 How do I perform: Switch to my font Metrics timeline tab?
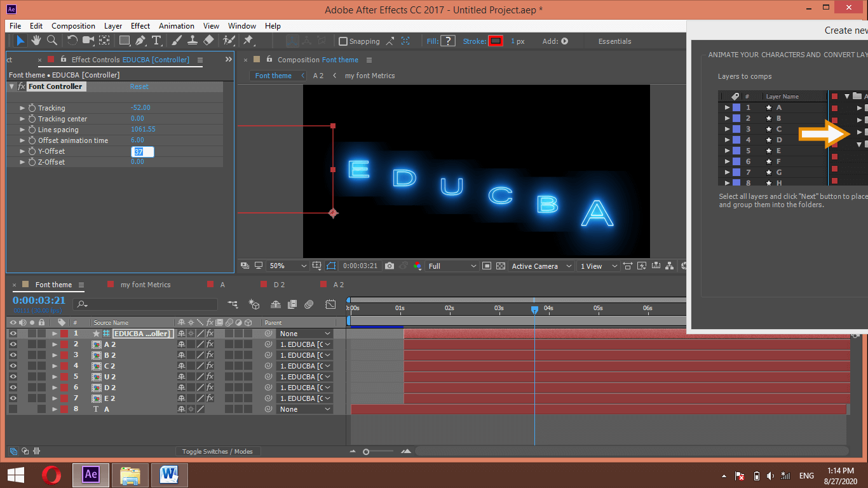146,285
